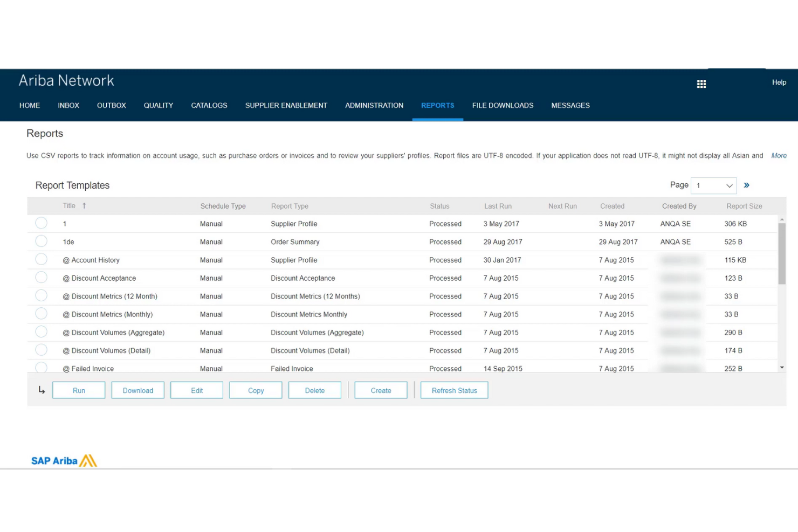Click the table vertical scrollbar thumb
The image size is (798, 532).
(x=782, y=253)
